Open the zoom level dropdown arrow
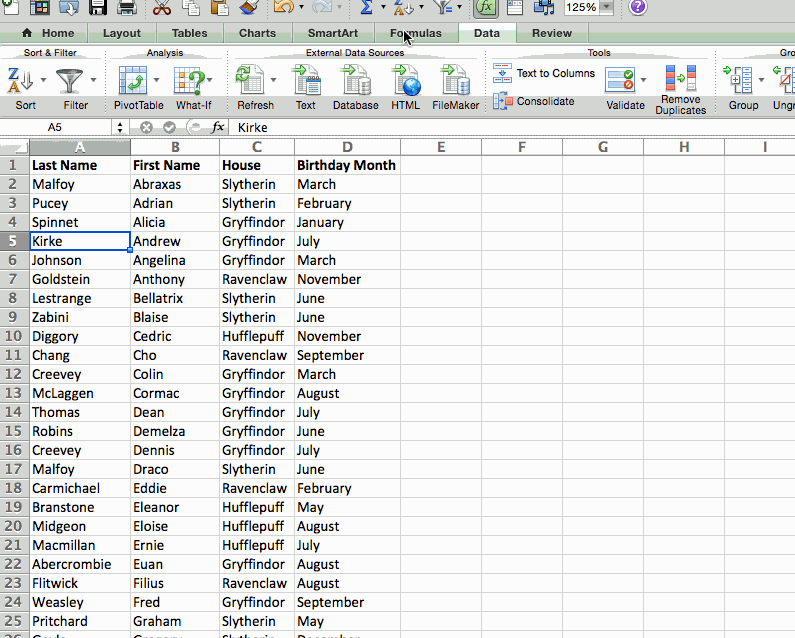The image size is (795, 638). tap(606, 7)
